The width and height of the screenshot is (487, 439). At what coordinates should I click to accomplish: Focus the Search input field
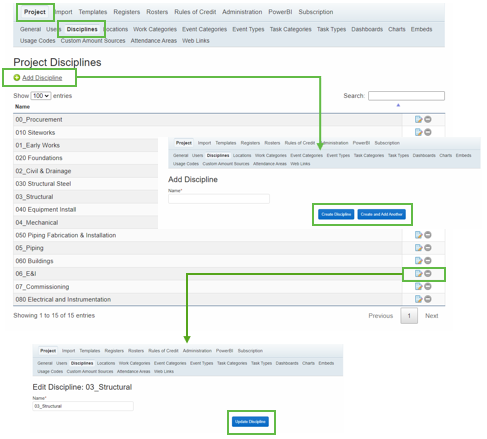pyautogui.click(x=406, y=96)
